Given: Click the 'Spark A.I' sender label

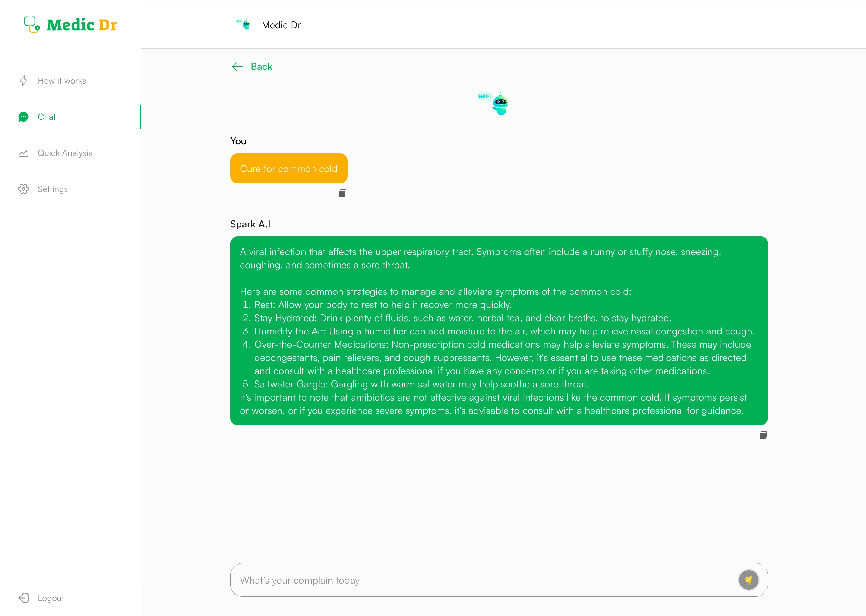Looking at the screenshot, I should pos(250,224).
